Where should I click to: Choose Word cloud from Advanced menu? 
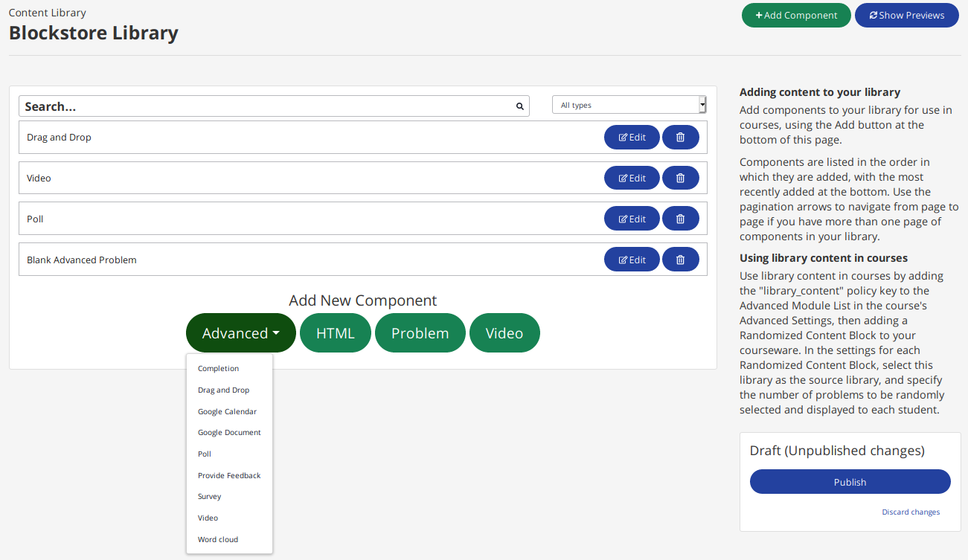pyautogui.click(x=218, y=539)
